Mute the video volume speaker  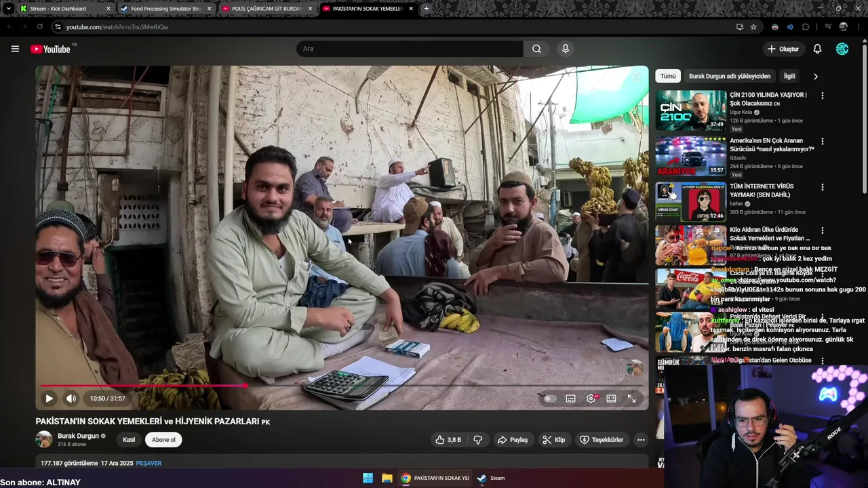71,399
